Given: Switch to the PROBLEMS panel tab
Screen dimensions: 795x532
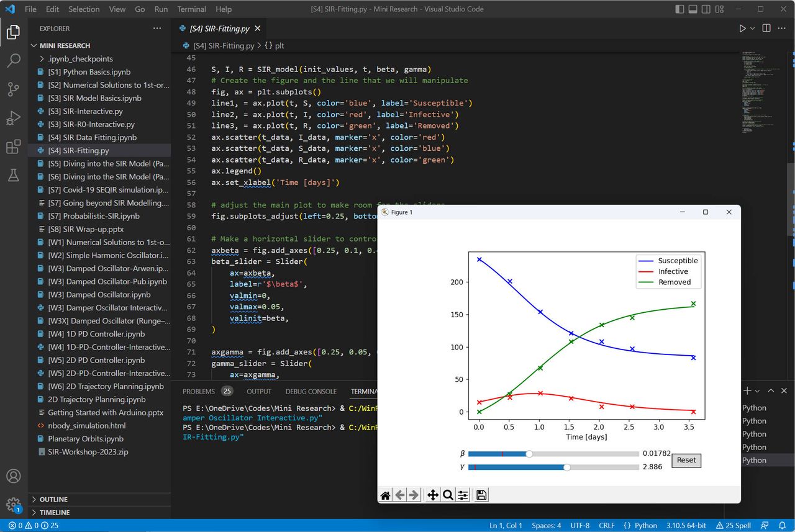Looking at the screenshot, I should (x=199, y=391).
